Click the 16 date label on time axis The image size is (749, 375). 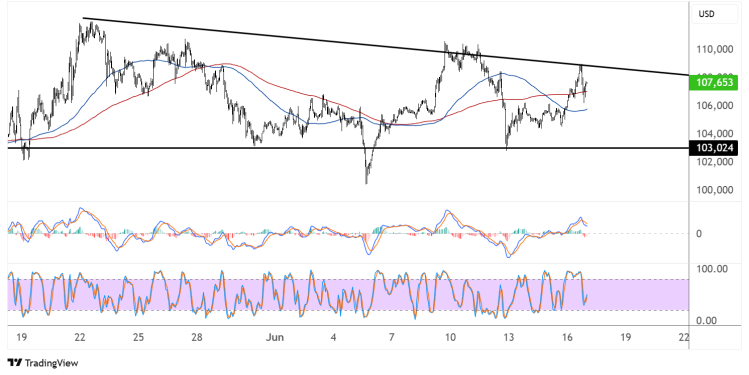(x=567, y=337)
